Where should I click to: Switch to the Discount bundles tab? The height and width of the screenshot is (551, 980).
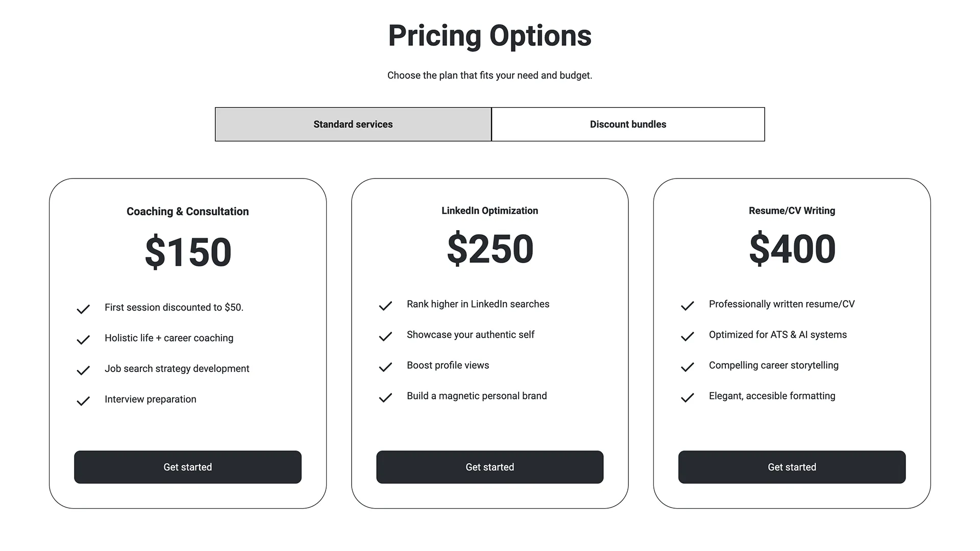pos(628,124)
